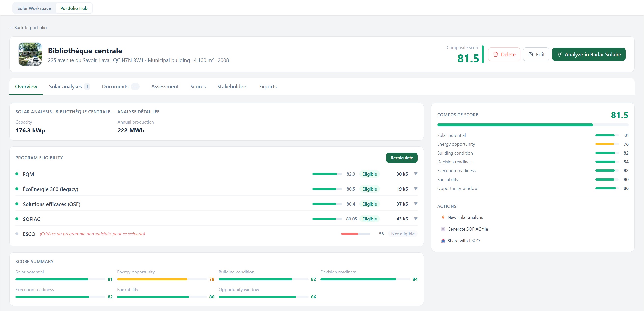This screenshot has height=311, width=644.
Task: Click the 176.3 kWp capacity value
Action: click(x=30, y=130)
